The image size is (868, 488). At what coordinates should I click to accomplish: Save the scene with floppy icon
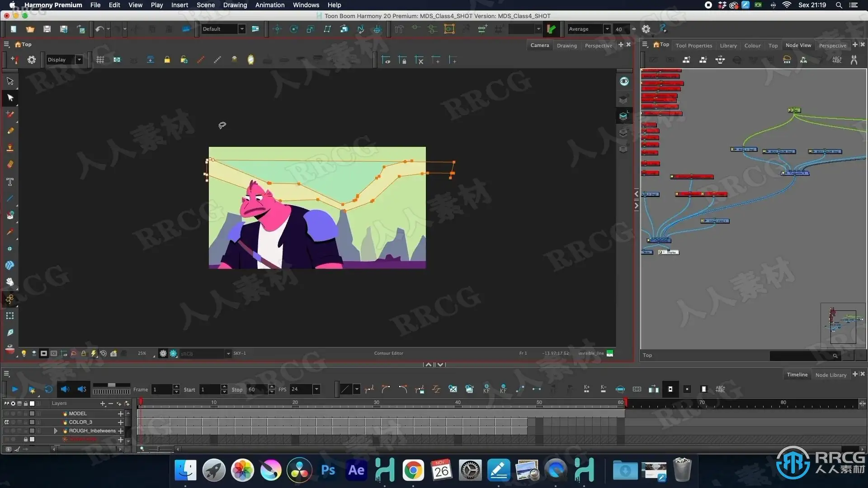(x=47, y=29)
